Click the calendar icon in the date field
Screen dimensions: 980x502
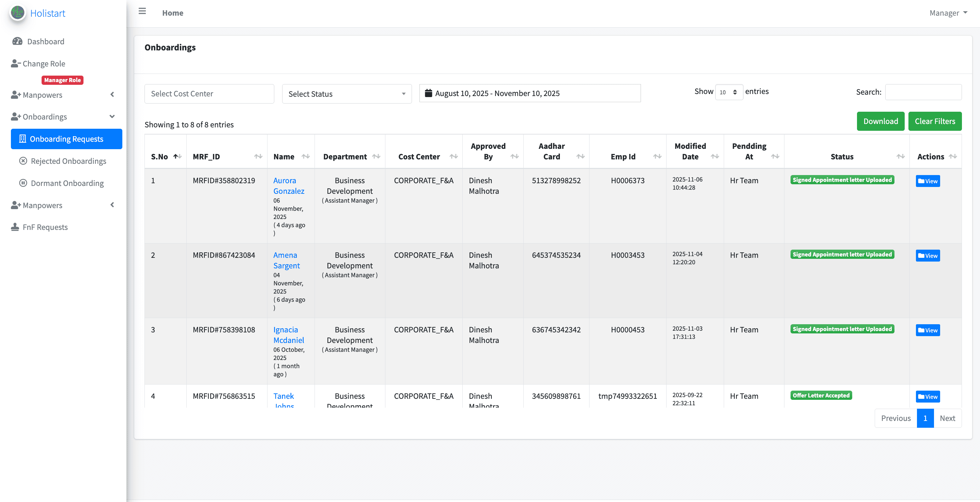pyautogui.click(x=428, y=93)
